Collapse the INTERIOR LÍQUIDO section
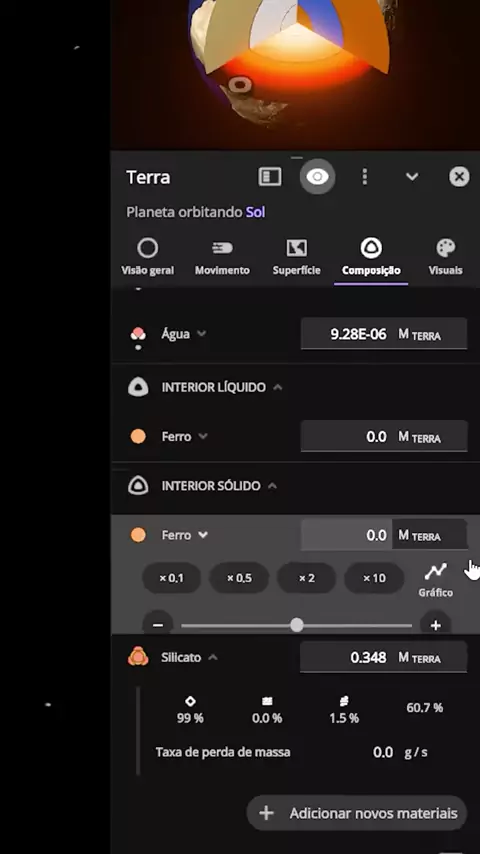Screen dimensions: 480x854 click(x=277, y=387)
